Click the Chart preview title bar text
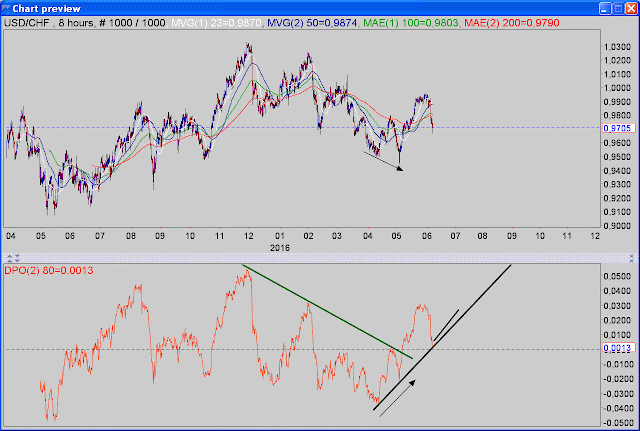 pyautogui.click(x=47, y=9)
